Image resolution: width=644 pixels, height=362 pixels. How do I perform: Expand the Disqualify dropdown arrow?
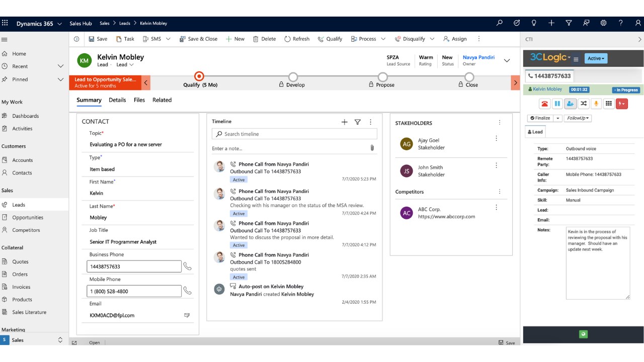coord(432,39)
